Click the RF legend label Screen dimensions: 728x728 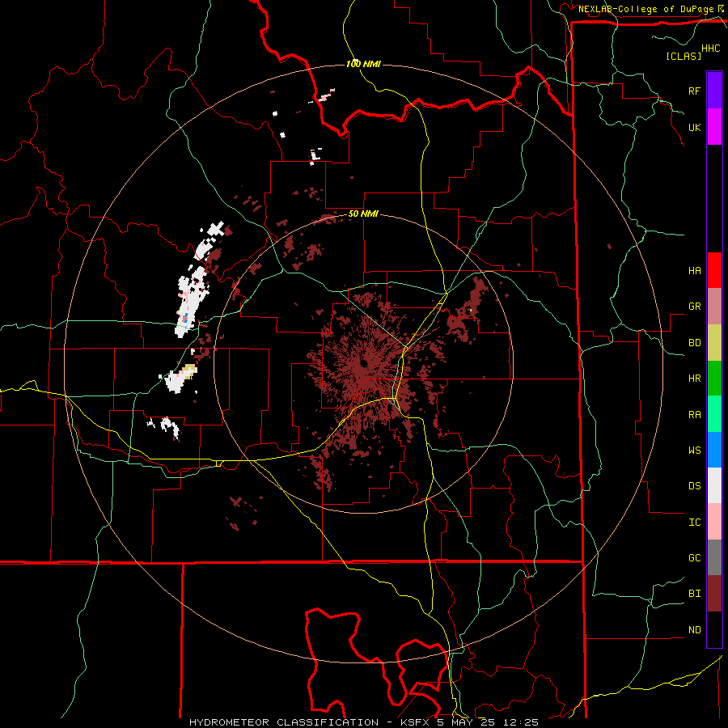[694, 91]
